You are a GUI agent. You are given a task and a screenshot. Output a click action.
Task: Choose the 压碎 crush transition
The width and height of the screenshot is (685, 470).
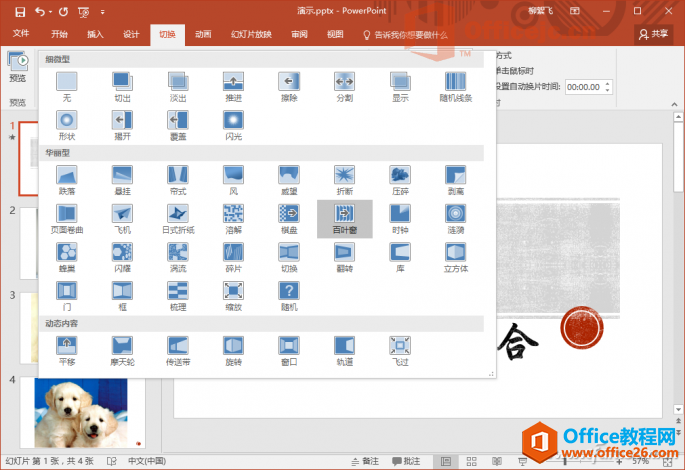400,180
